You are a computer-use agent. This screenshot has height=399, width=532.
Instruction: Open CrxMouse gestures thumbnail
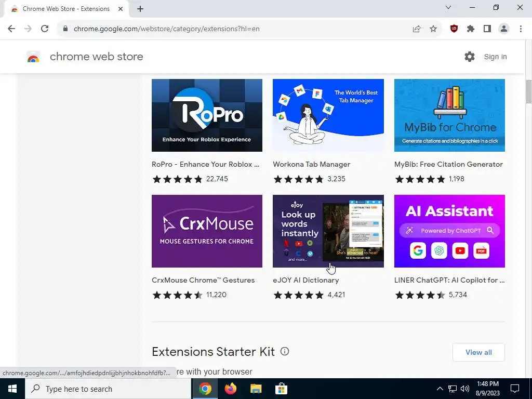coord(207,231)
